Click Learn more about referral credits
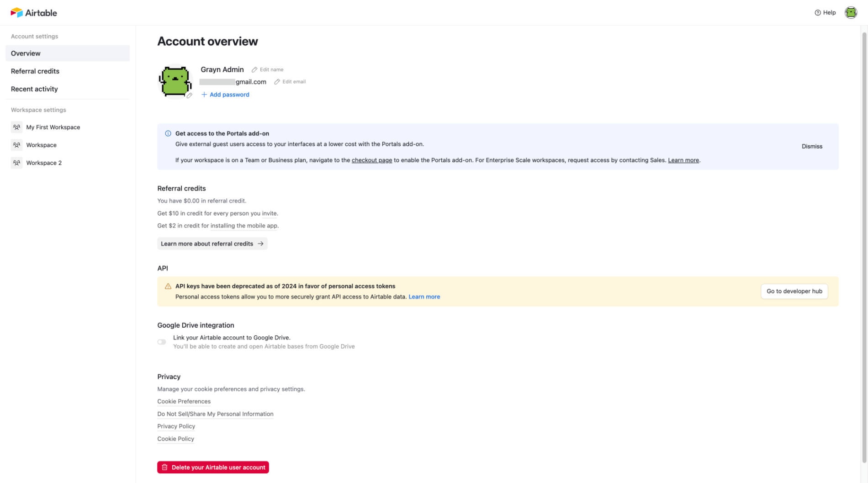The height and width of the screenshot is (483, 868). click(x=212, y=244)
